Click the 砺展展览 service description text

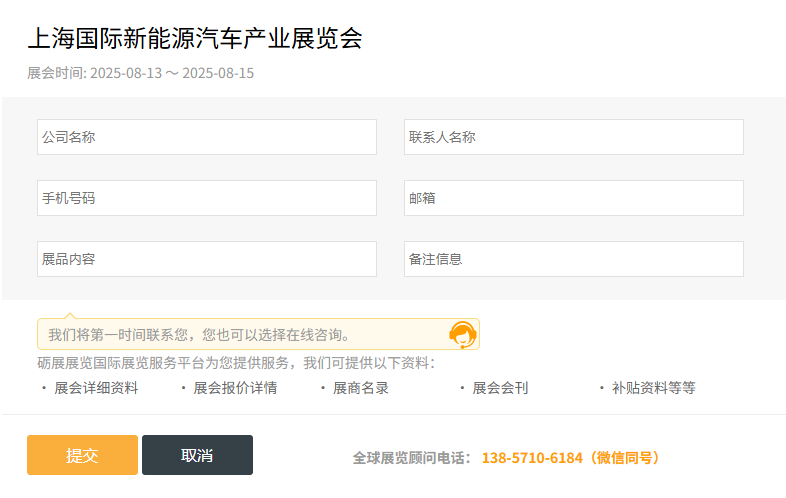[x=236, y=363]
